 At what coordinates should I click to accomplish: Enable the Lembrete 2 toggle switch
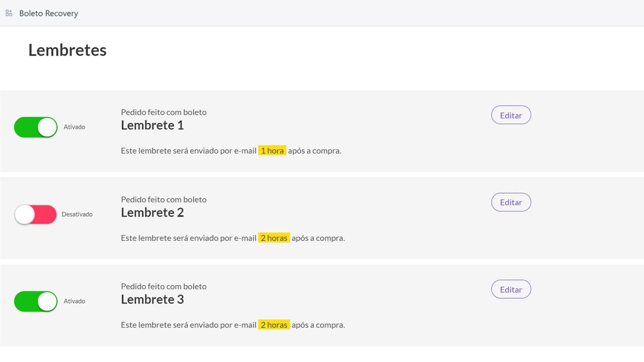[x=36, y=214]
